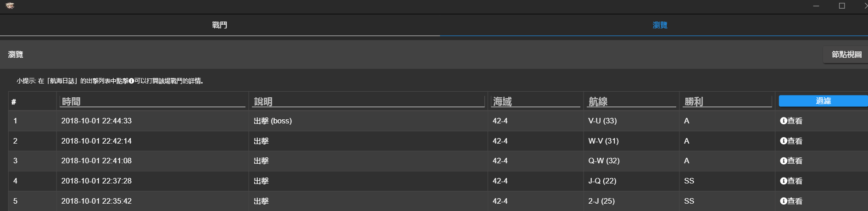Screen dimensions: 868x211
Task: Open the info icon for row 1
Action: tap(784, 121)
